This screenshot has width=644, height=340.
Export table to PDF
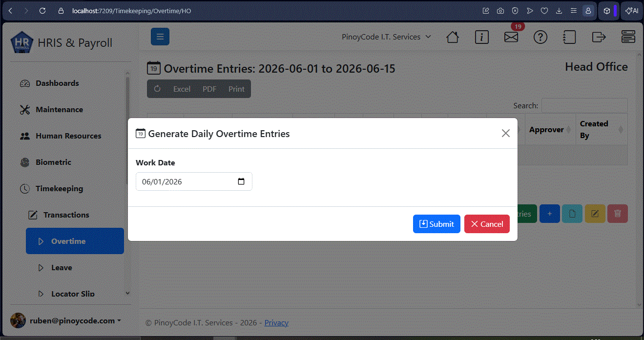point(209,89)
